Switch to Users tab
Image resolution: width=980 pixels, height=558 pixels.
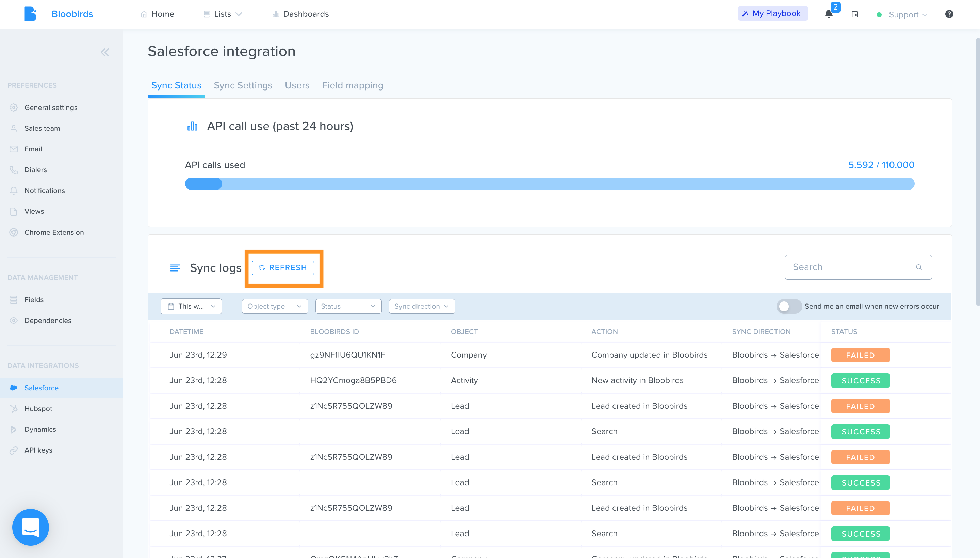point(297,85)
